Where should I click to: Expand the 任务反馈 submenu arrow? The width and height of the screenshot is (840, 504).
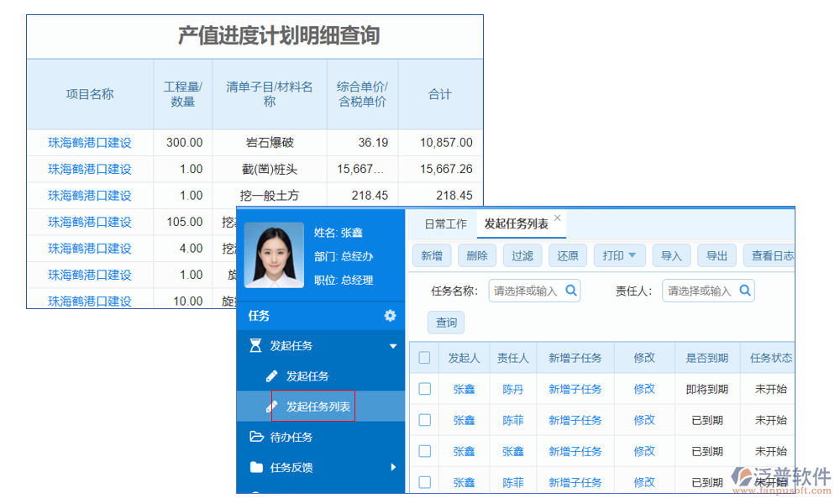[x=392, y=467]
